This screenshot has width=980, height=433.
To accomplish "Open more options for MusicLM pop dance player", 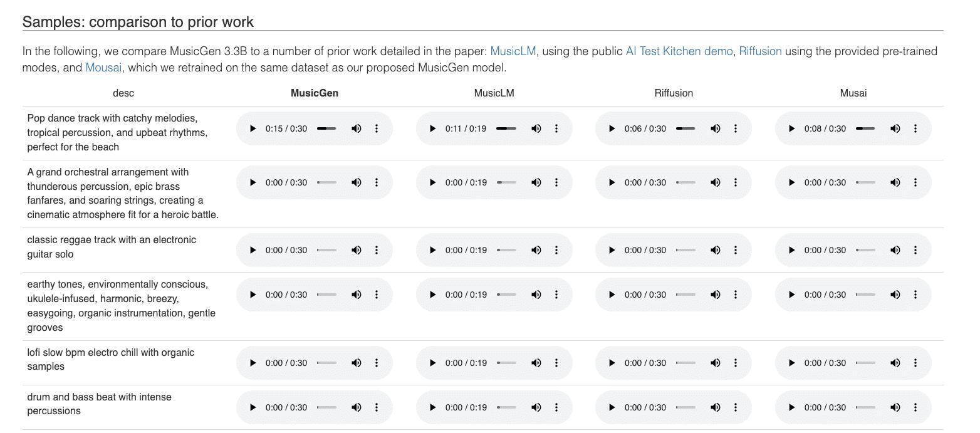I will click(556, 128).
